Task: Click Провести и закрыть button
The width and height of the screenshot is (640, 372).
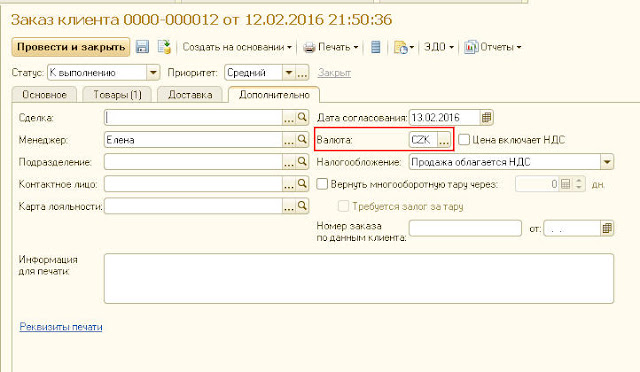Action: click(71, 47)
